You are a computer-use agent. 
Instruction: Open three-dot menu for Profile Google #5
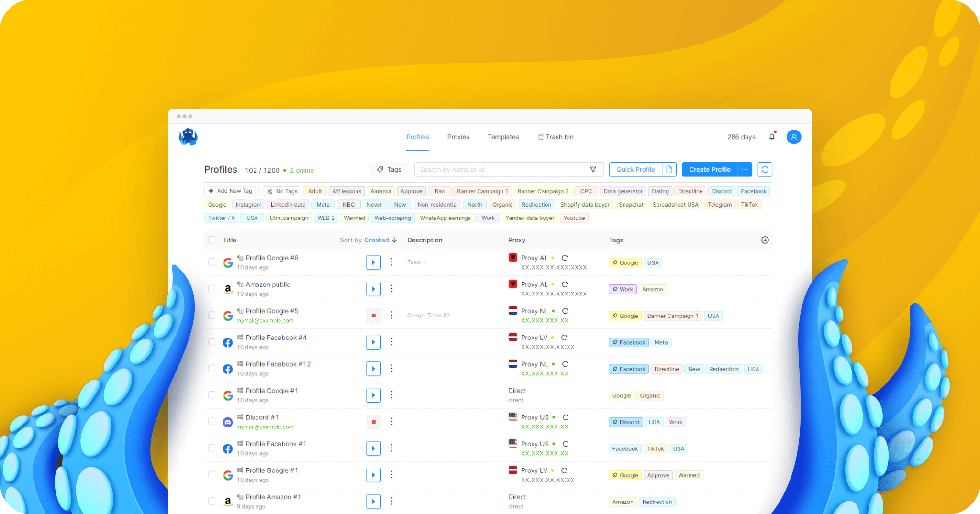[x=392, y=316]
